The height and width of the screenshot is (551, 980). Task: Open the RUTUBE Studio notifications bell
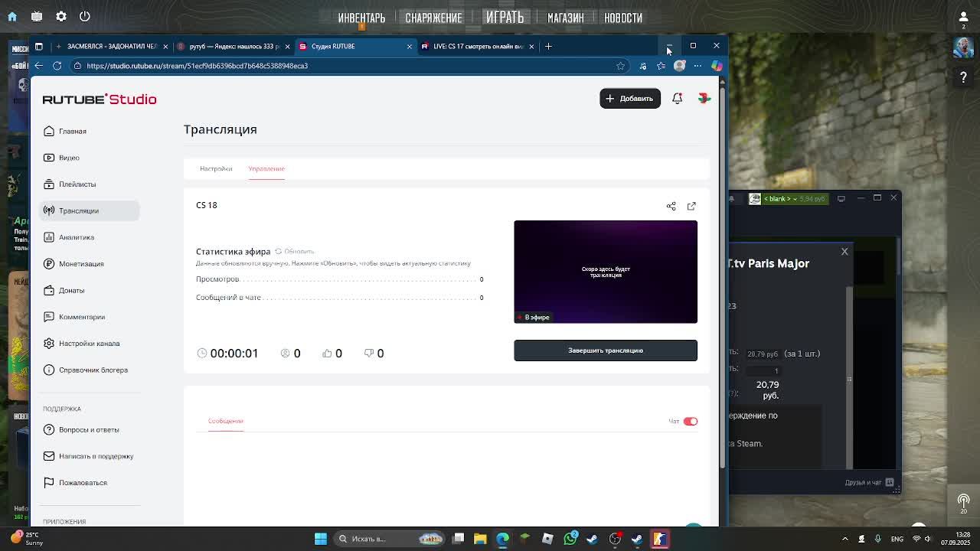tap(677, 98)
